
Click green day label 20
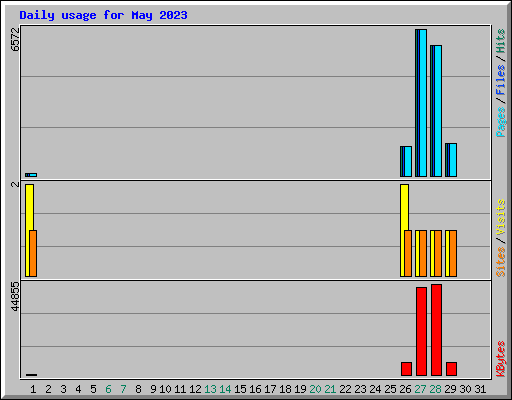(x=315, y=389)
